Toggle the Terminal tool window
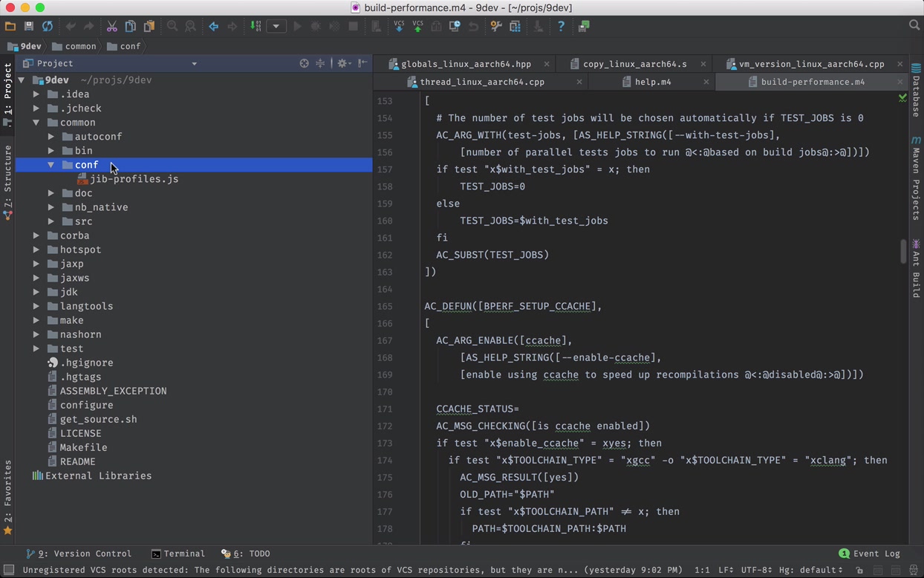Image resolution: width=924 pixels, height=578 pixels. coord(178,553)
